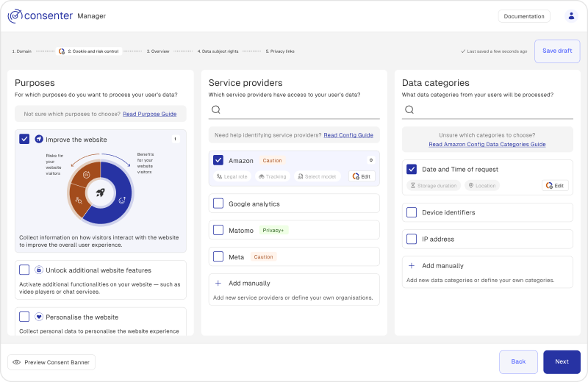Click the plus icon for Add manually service provider
Screen dimensions: 588x382
[x=218, y=283]
